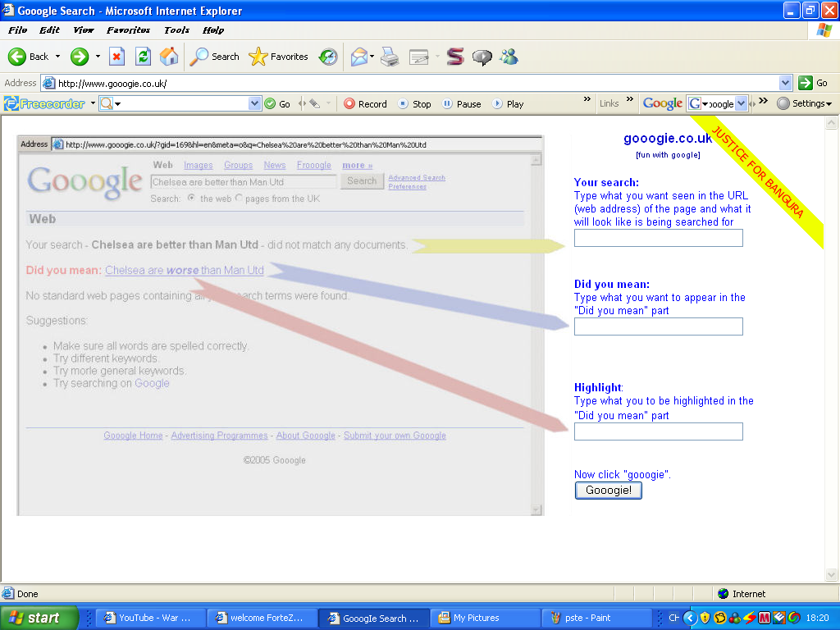Screen dimensions: 840x630
Task: Click the Internet zone status indicator
Action: click(x=742, y=594)
